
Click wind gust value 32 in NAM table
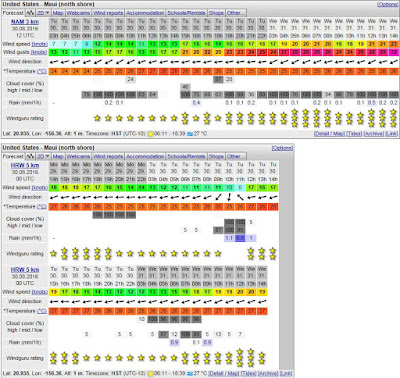(x=394, y=52)
